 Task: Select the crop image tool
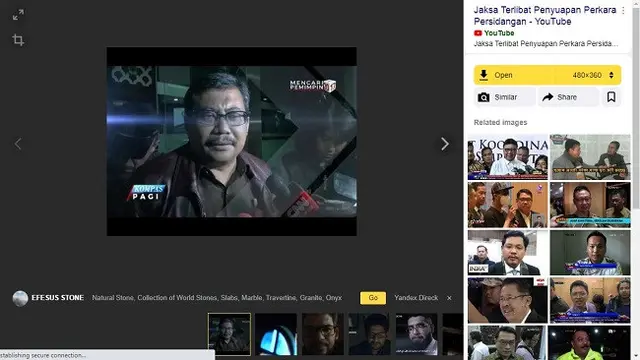coord(18,40)
